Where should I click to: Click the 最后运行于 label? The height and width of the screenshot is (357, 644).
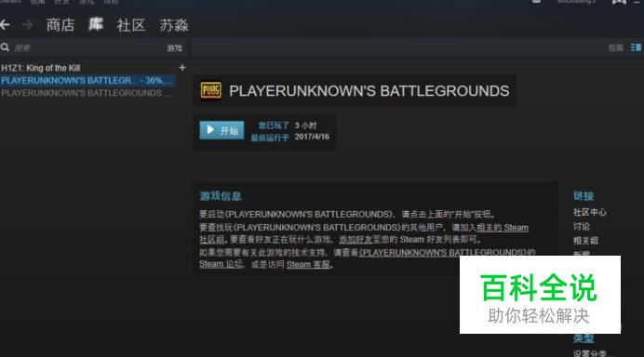(270, 138)
